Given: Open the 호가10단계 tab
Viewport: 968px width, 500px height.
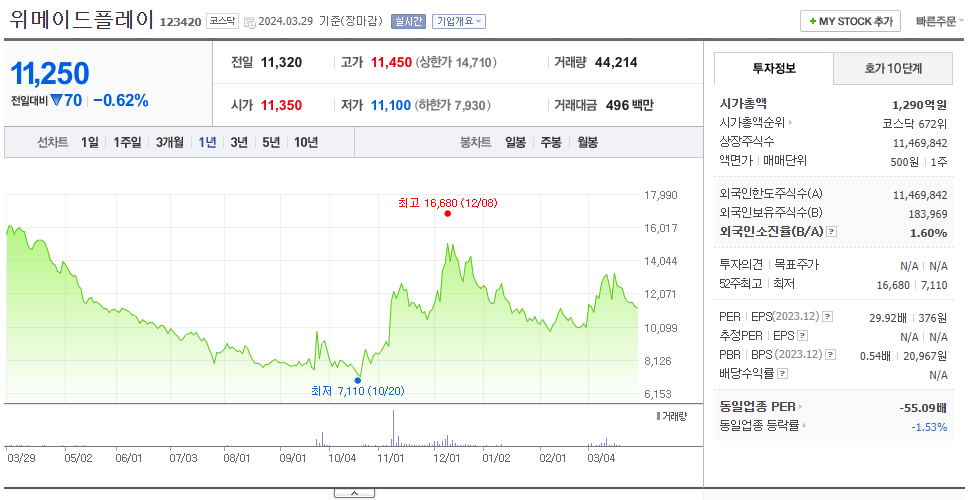Looking at the screenshot, I should (893, 69).
